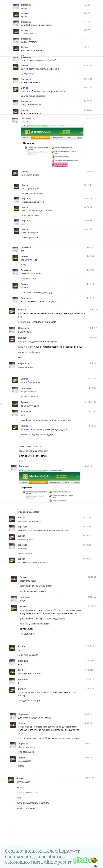This screenshot has height=868, width=103.
Task: Click Bunker's avatar beside the 14:26:56 message
Action: (x=15, y=15)
